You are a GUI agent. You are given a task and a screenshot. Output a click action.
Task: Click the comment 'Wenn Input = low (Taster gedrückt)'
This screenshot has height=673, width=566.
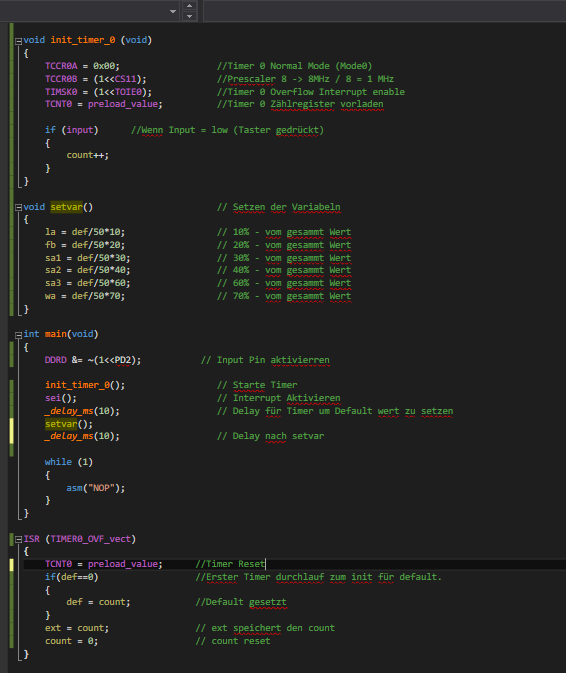pos(227,130)
